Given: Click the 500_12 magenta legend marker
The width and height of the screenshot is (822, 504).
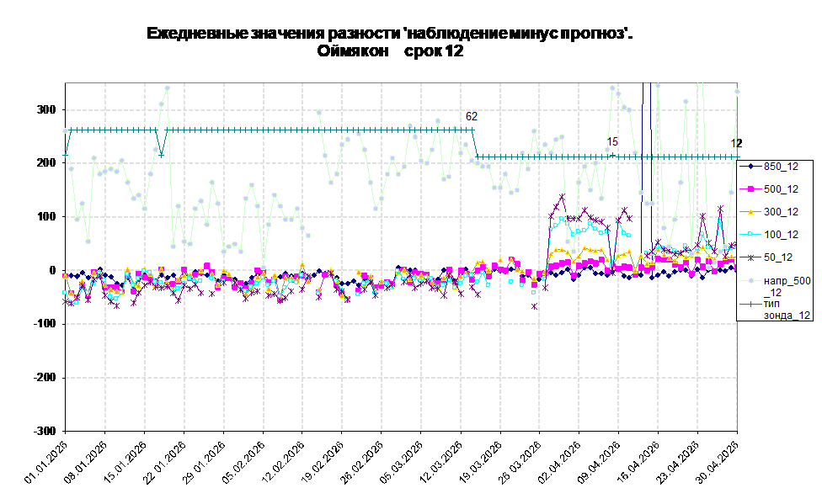Looking at the screenshot, I should pyautogui.click(x=750, y=189).
